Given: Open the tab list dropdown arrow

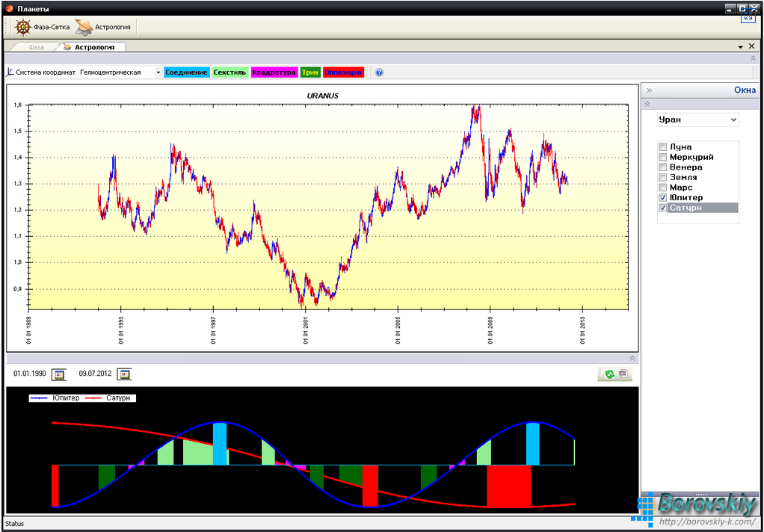Looking at the screenshot, I should point(741,47).
